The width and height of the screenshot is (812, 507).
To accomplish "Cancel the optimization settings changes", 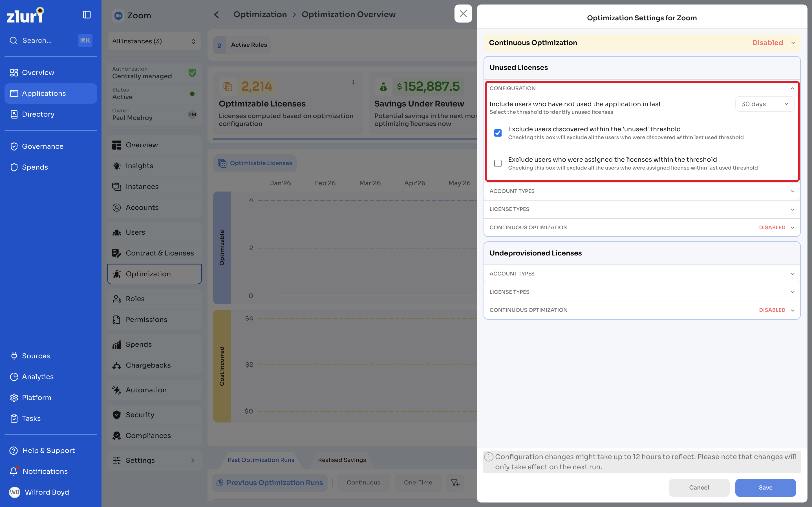I will click(x=699, y=487).
